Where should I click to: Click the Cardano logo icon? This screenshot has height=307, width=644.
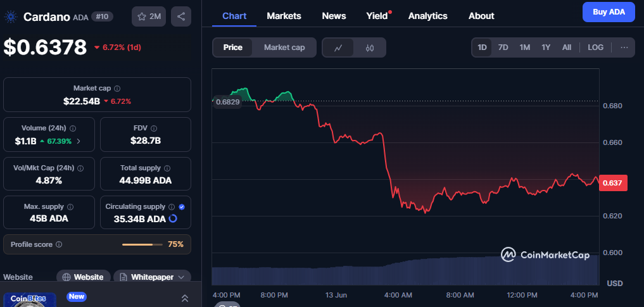(x=9, y=17)
